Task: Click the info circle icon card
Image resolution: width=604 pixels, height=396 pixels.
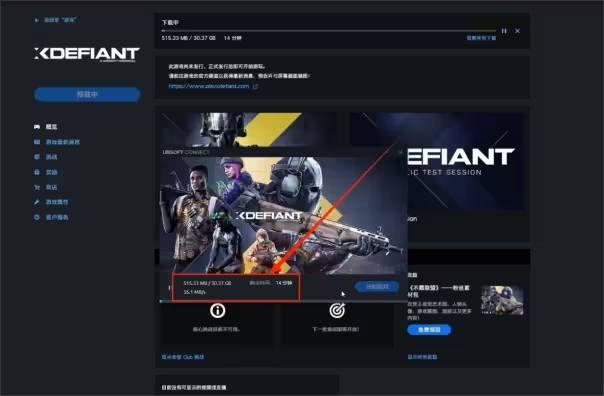Action: [x=218, y=310]
